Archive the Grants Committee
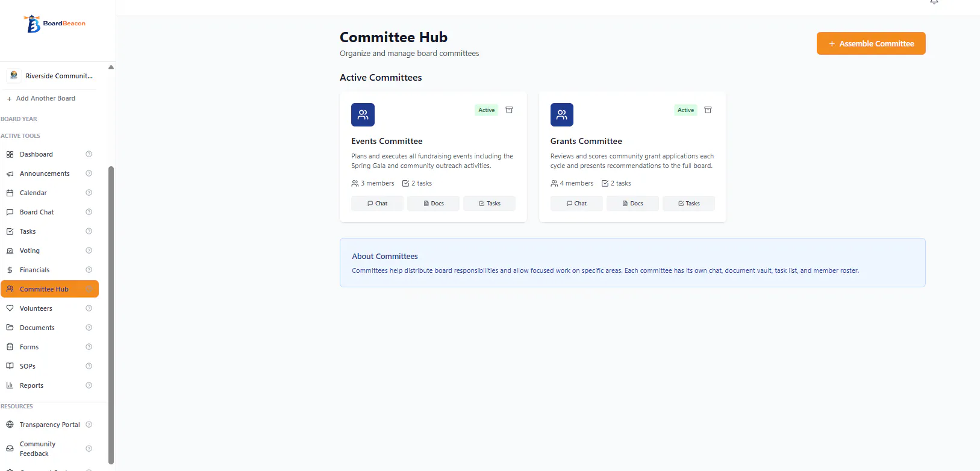 pos(708,110)
